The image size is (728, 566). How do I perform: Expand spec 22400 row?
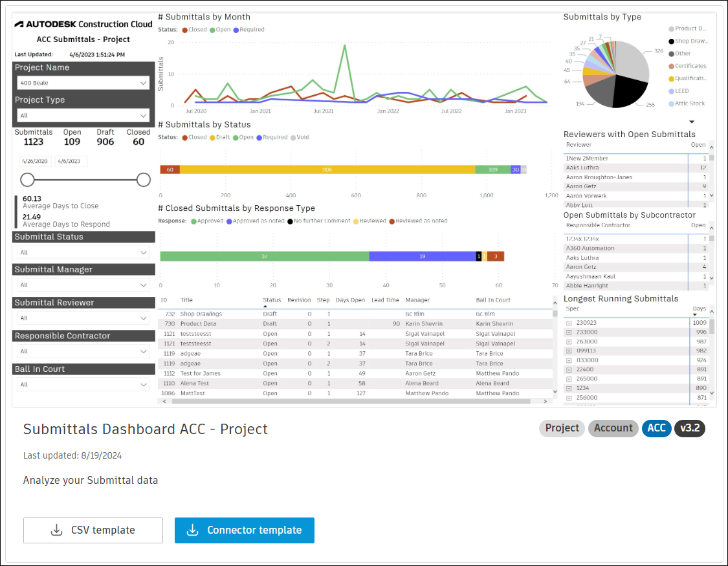point(569,370)
